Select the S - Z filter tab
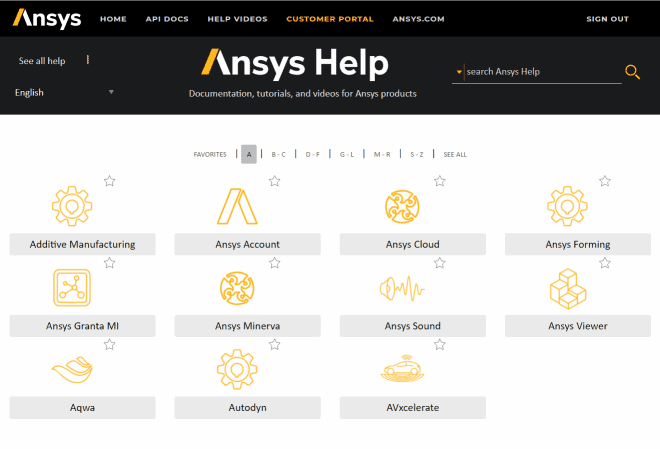This screenshot has width=660, height=449. (417, 154)
